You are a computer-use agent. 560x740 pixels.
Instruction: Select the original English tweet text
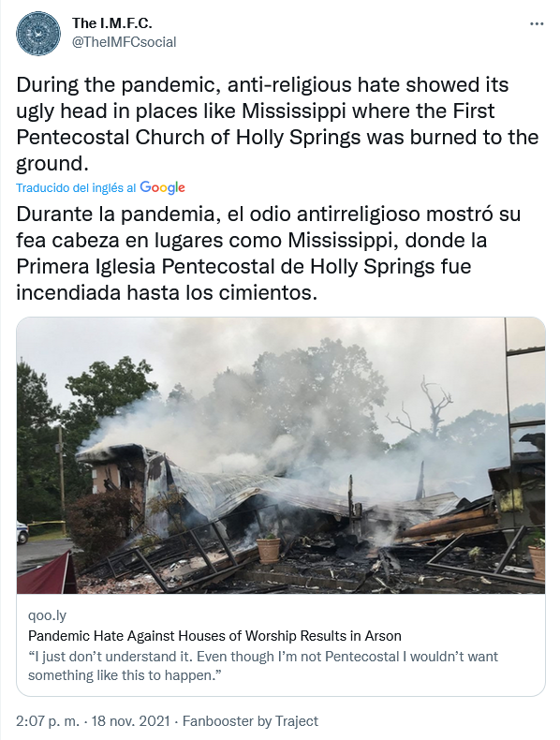(x=277, y=125)
